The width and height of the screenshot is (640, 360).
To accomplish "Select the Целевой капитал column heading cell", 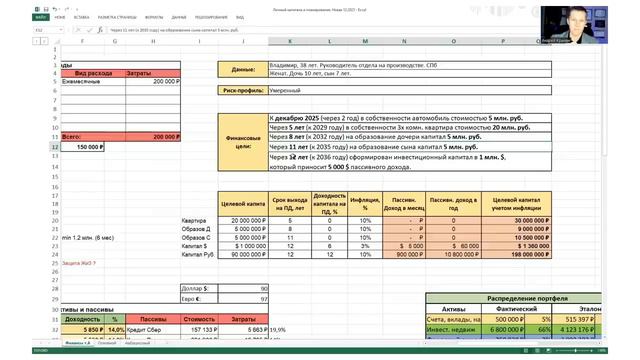I will point(243,204).
